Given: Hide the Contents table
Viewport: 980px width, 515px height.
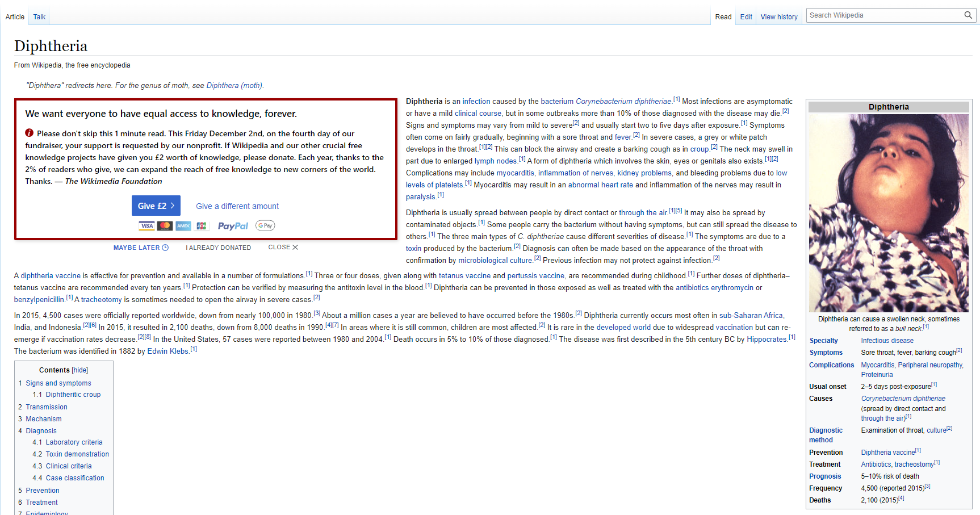Looking at the screenshot, I should point(80,370).
